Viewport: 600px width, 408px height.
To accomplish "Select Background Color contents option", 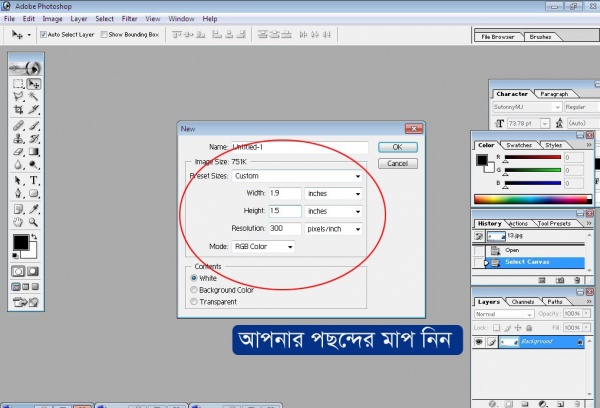I will pos(194,290).
